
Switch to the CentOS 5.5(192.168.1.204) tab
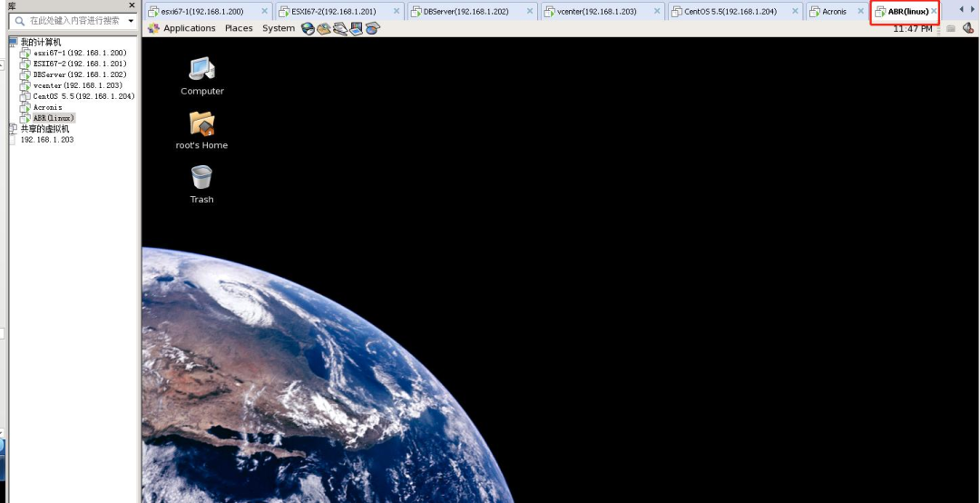[x=736, y=11]
